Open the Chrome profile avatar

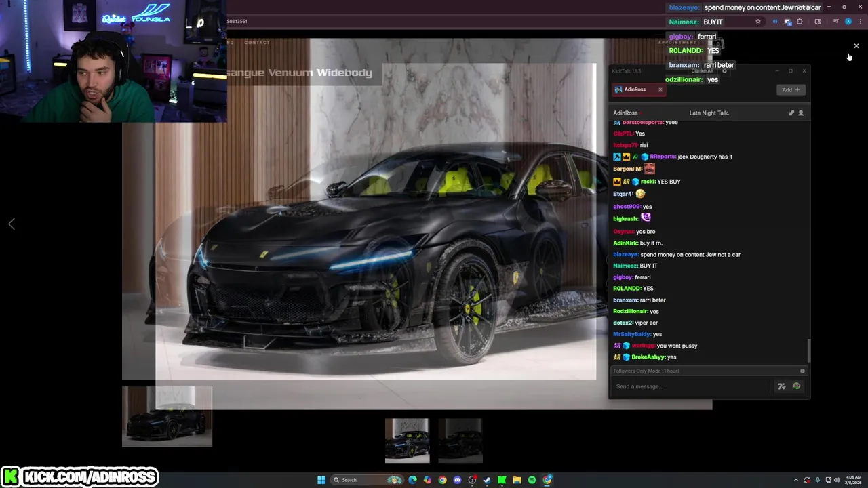(848, 22)
